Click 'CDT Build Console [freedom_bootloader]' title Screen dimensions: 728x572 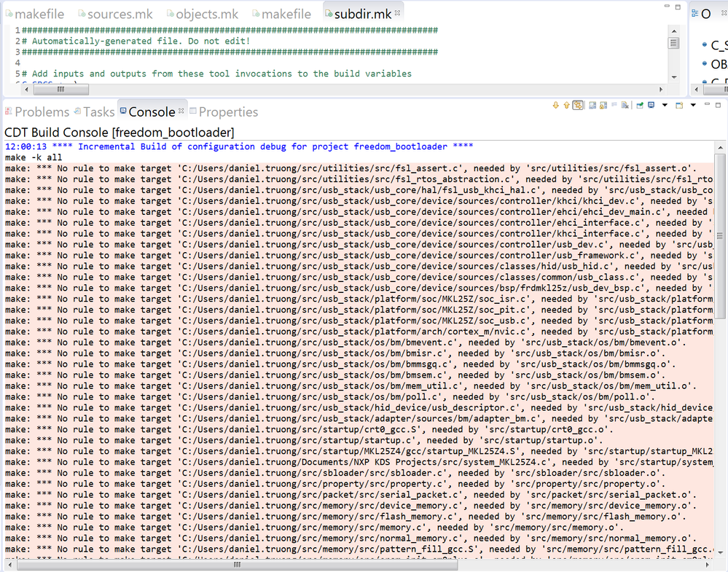tap(120, 133)
